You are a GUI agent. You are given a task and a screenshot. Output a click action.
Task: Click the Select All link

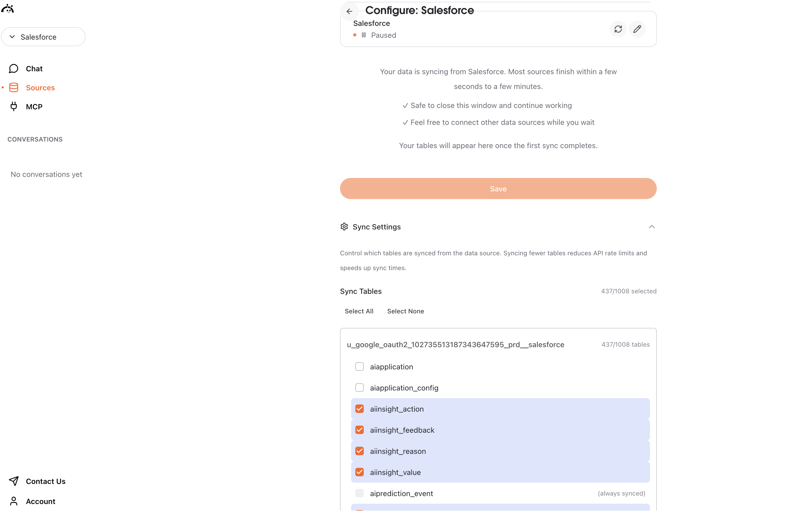tap(359, 311)
